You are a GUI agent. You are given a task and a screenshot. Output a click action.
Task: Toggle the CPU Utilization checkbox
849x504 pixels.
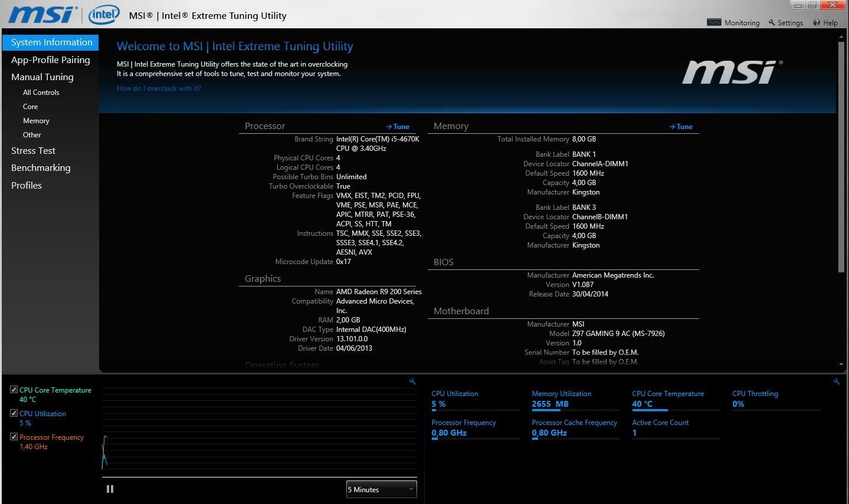(14, 413)
